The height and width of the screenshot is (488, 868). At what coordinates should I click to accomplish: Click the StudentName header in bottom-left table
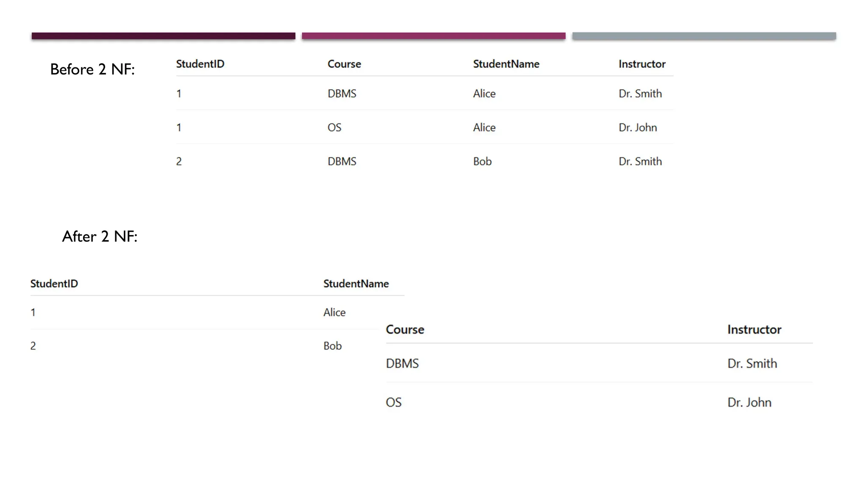[x=356, y=284]
